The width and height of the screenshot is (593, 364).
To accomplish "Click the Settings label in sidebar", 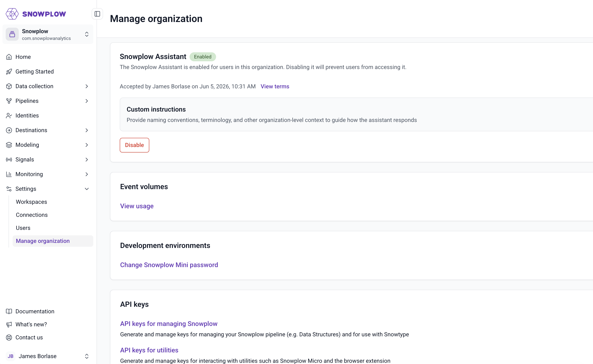I will pos(26,189).
